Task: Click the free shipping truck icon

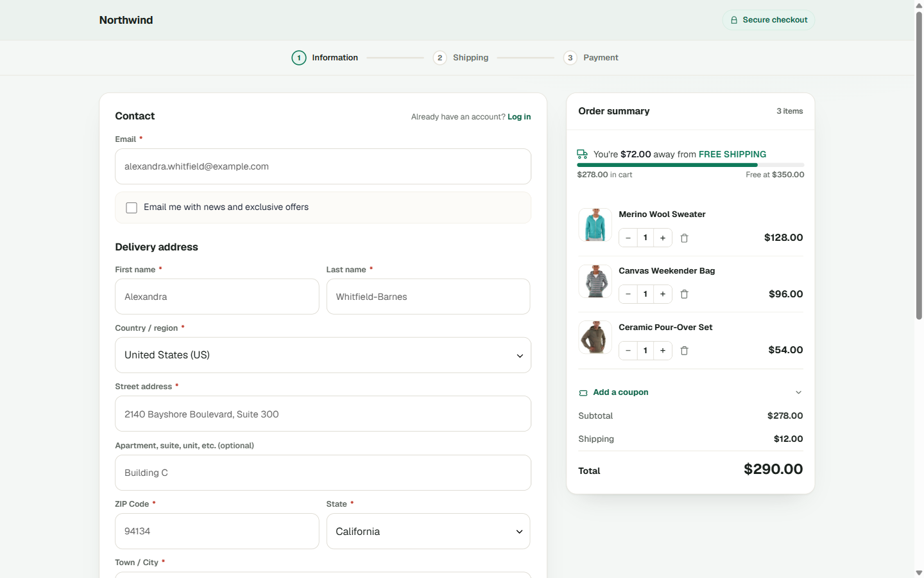Action: coord(582,154)
